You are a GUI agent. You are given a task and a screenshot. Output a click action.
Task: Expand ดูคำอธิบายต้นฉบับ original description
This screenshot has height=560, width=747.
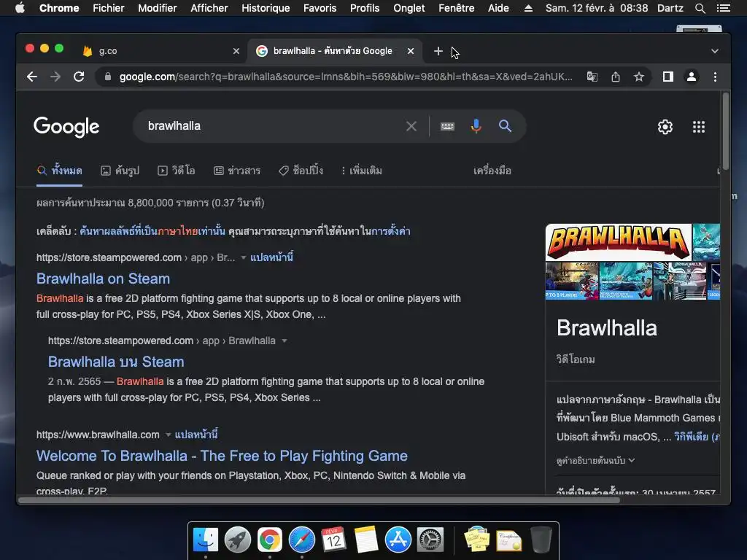point(595,461)
